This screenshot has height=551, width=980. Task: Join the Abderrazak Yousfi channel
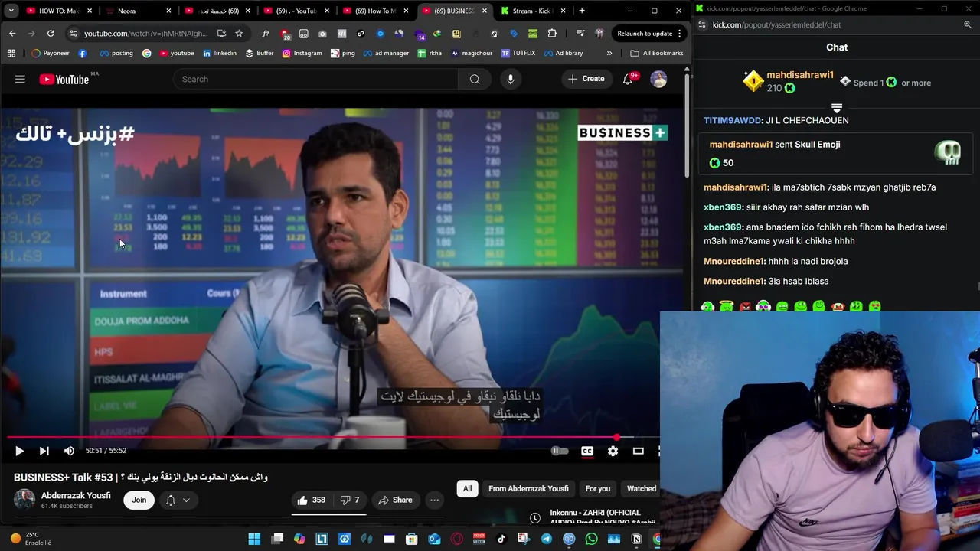point(139,500)
